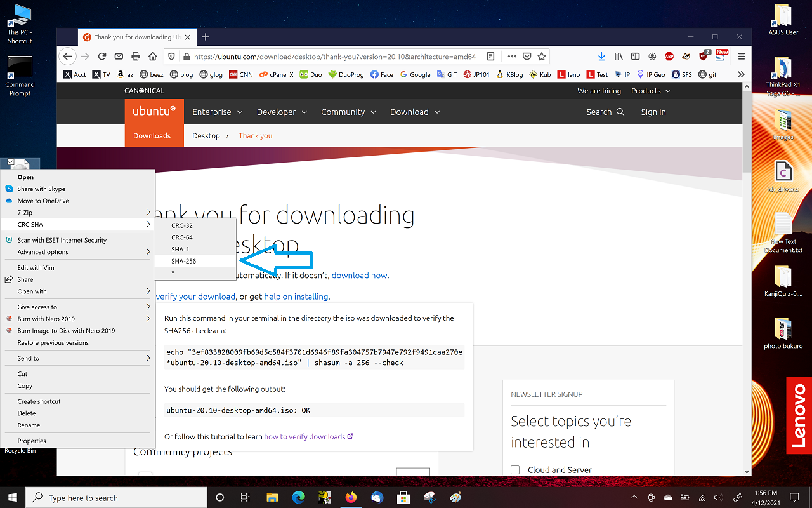This screenshot has width=812, height=508.
Task: Choose SHA-1 in the CRC SHA submenu
Action: point(195,249)
